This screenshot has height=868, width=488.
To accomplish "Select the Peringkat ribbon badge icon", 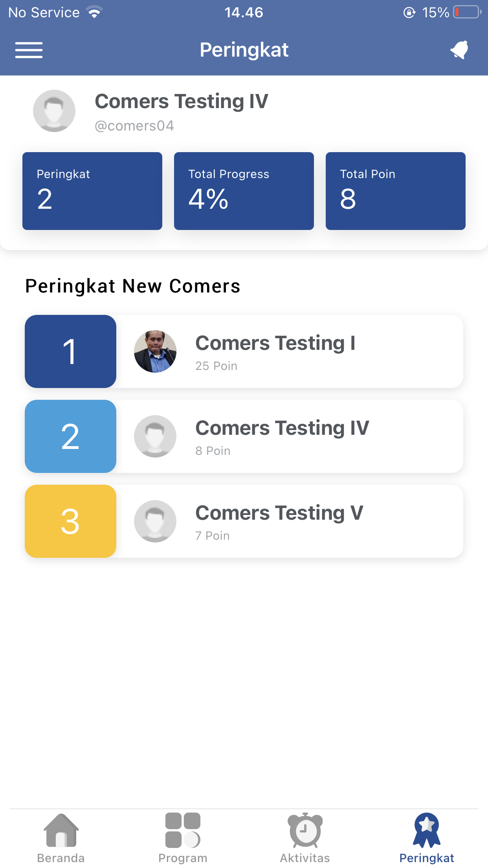I will point(427,830).
